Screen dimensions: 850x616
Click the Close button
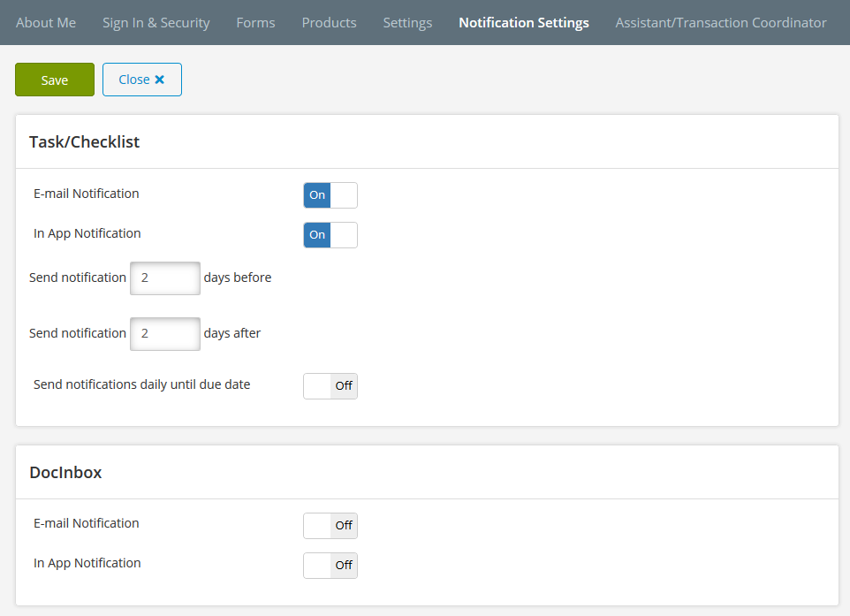pyautogui.click(x=141, y=79)
